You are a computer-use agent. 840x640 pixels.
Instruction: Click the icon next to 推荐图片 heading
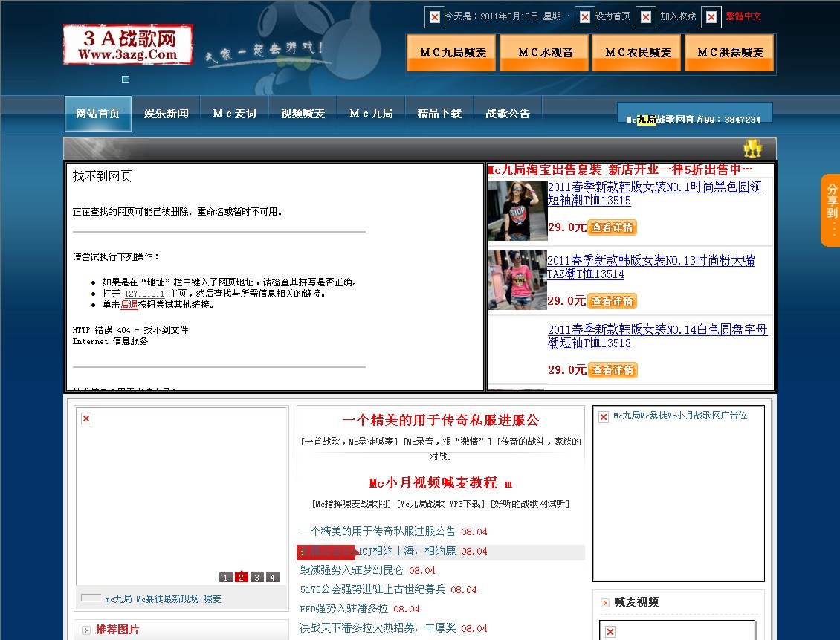86,630
